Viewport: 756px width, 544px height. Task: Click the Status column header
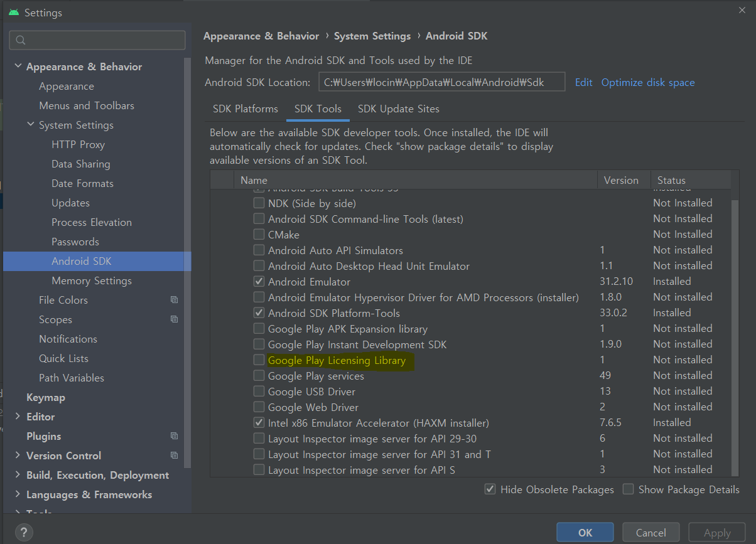(x=691, y=180)
